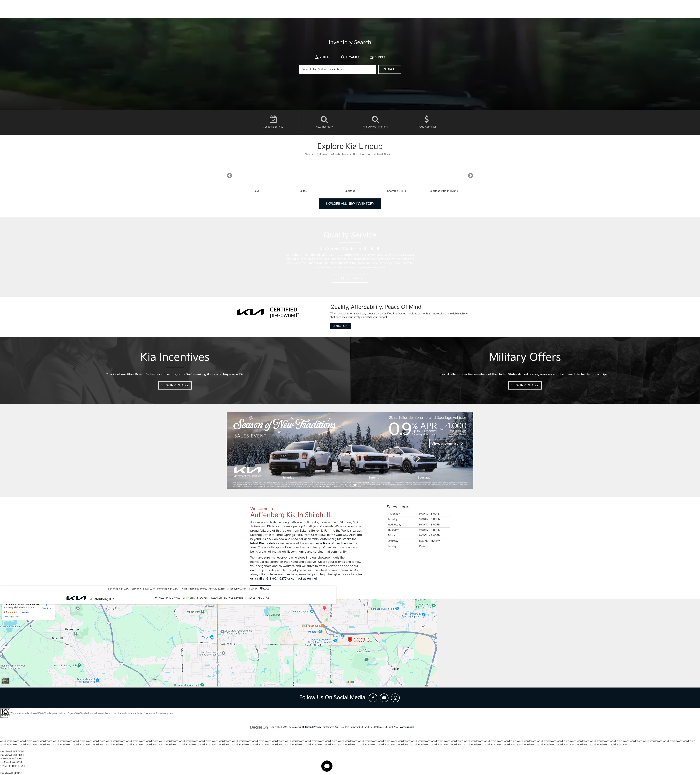Click the Sitemap footer link
Image resolution: width=700 pixels, height=775 pixels.
[307, 727]
